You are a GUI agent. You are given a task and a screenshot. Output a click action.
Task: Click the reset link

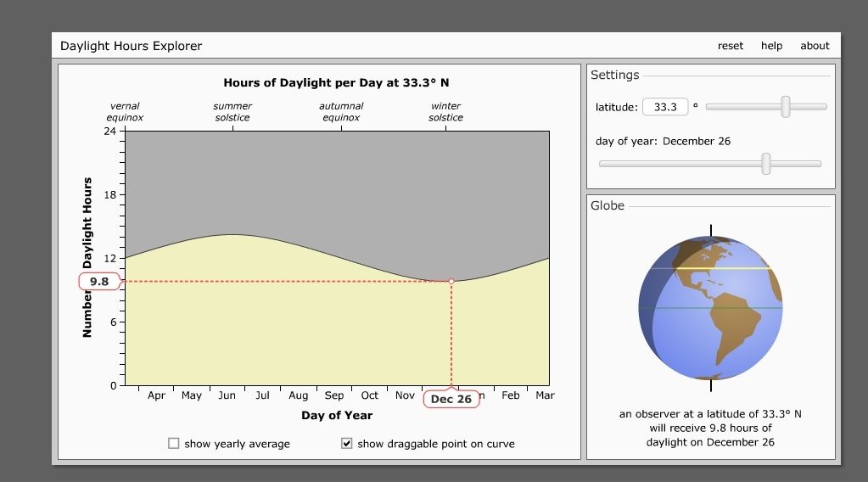coord(730,46)
